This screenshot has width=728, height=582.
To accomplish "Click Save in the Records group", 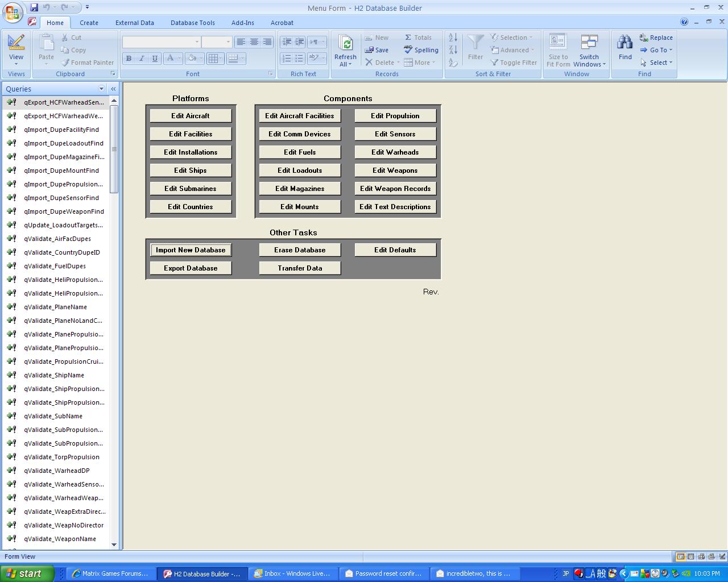I will pos(377,50).
